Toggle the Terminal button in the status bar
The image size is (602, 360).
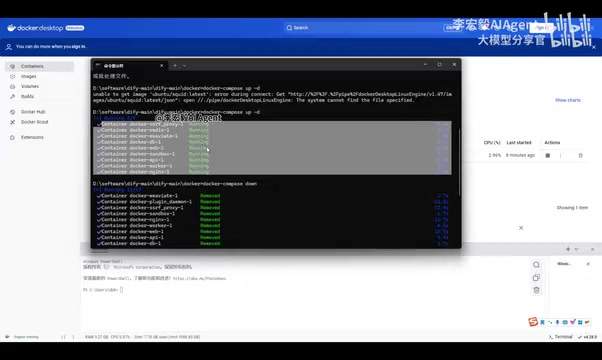(x=561, y=337)
